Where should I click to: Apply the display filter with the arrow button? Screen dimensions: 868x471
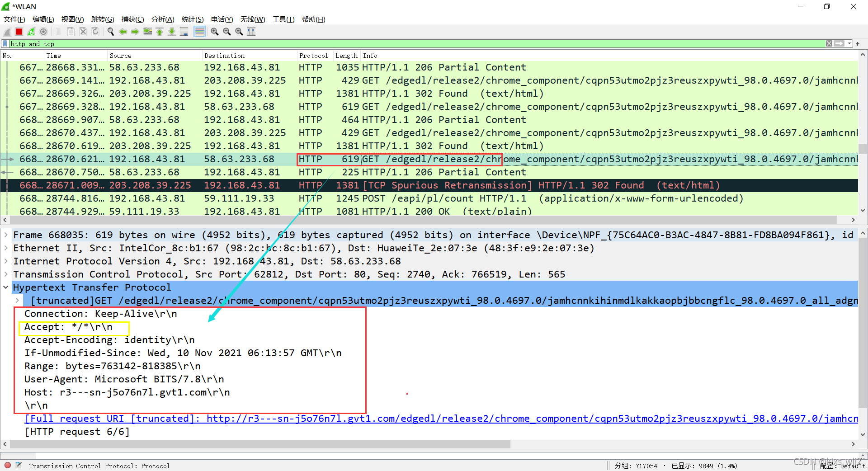click(840, 44)
